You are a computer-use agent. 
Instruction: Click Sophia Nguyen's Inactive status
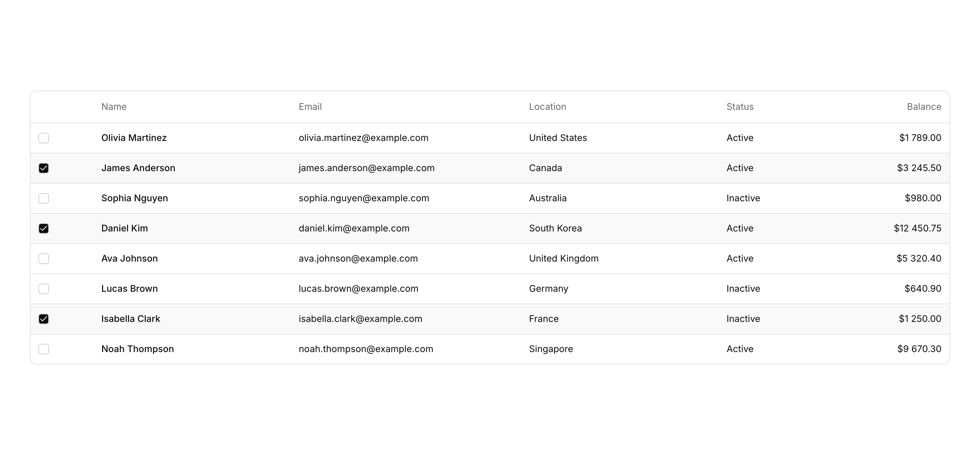click(743, 198)
